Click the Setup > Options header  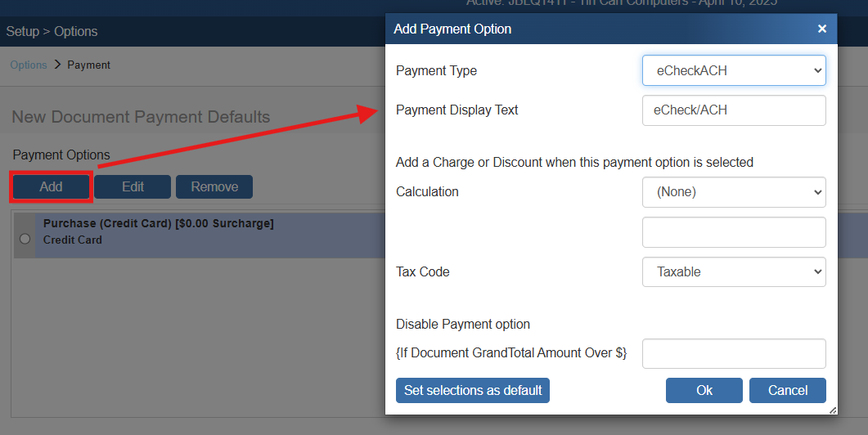coord(52,32)
